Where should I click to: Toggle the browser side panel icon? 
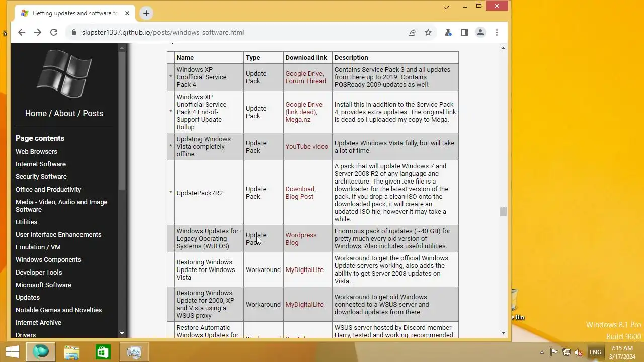click(x=464, y=32)
